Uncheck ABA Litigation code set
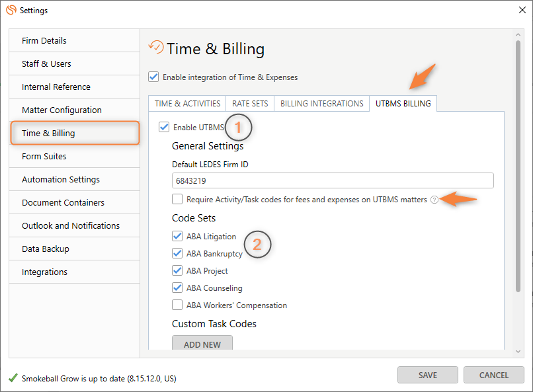Image resolution: width=533 pixels, height=392 pixels. click(x=177, y=236)
